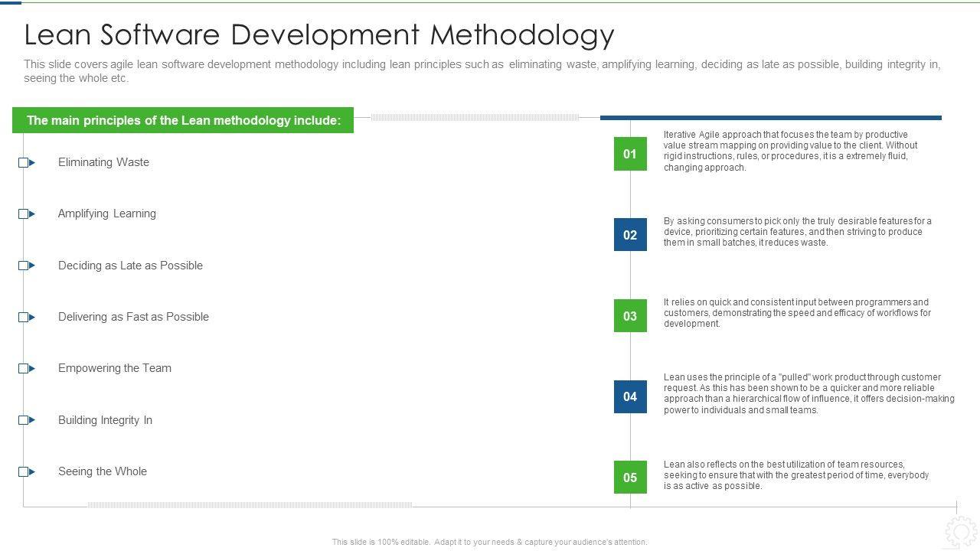Click the bullet icon beside Amplifying Learning
980x551 pixels.
pyautogui.click(x=26, y=214)
